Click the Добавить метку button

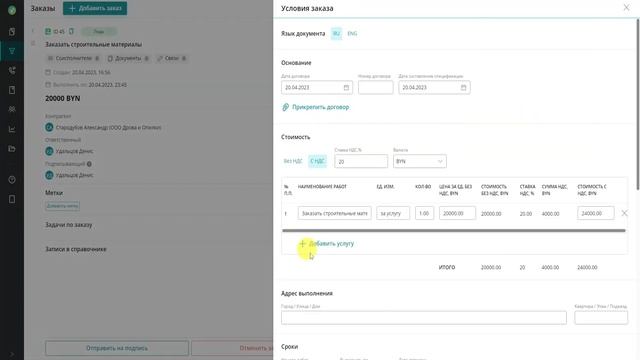pyautogui.click(x=62, y=206)
